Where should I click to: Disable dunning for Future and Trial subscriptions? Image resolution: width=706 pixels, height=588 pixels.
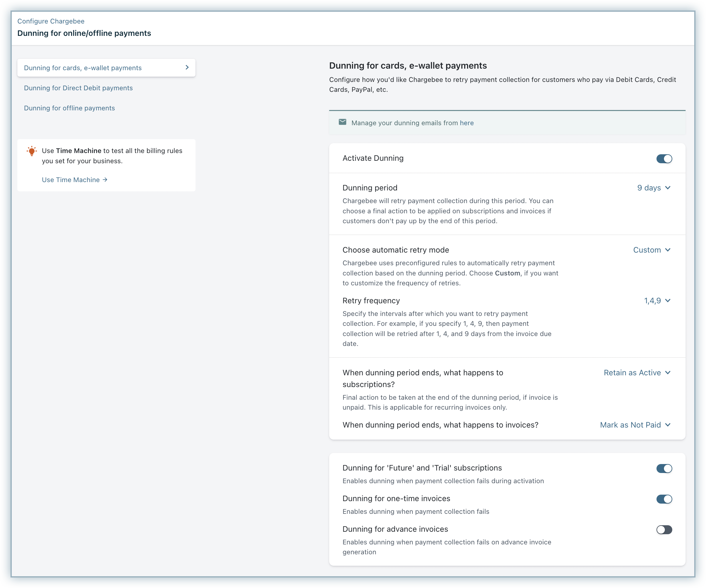click(664, 468)
